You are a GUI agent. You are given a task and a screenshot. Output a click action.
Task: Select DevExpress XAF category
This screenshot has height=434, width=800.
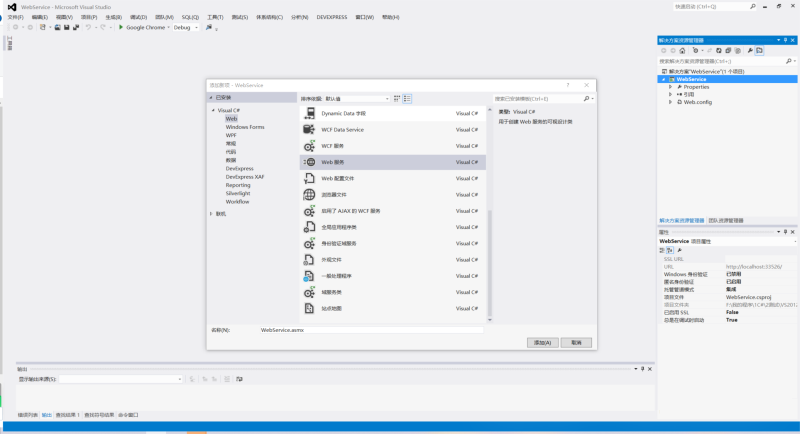click(245, 177)
